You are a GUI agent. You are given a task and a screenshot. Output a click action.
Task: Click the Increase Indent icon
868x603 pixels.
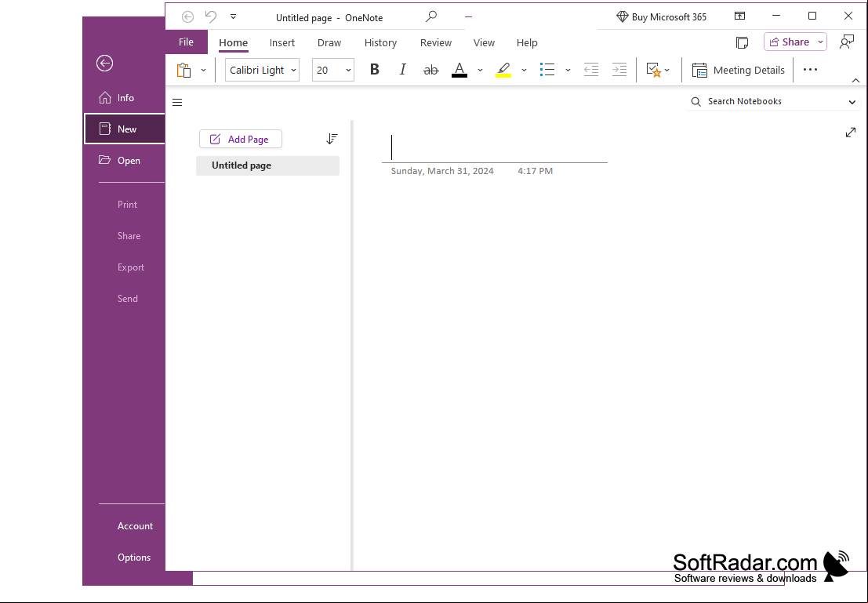[619, 70]
